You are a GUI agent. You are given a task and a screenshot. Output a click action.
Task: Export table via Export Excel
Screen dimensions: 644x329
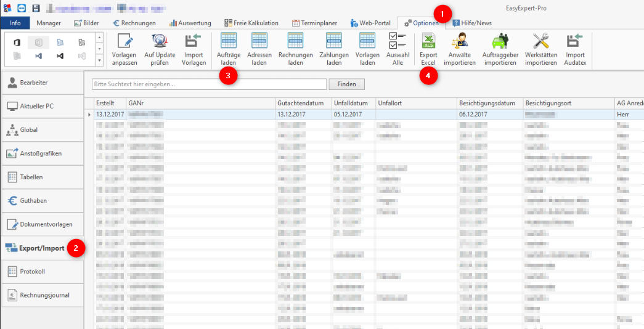tap(428, 49)
